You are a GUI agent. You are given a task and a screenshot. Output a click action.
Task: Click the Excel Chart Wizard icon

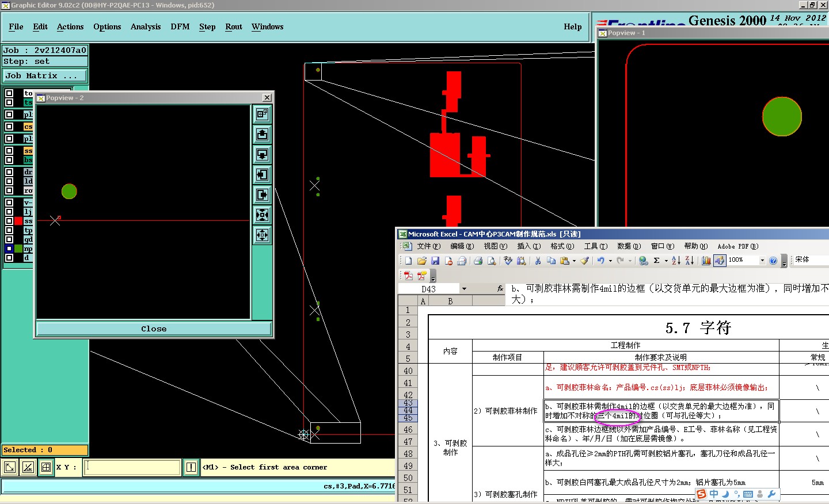[x=706, y=261]
